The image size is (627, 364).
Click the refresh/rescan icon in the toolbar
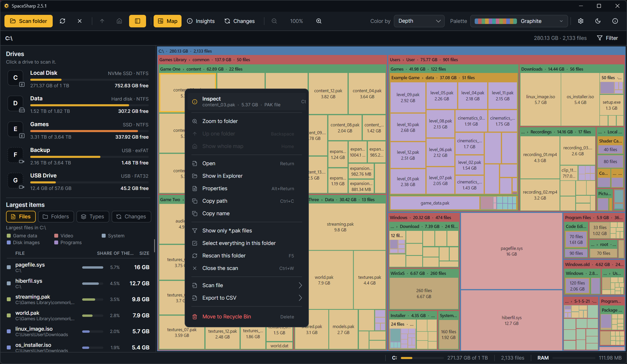(x=62, y=21)
